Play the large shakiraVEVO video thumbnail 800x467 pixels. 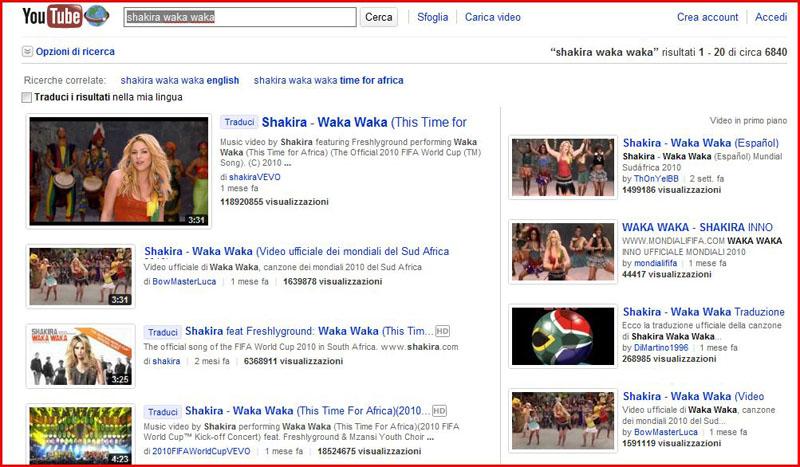pos(119,171)
